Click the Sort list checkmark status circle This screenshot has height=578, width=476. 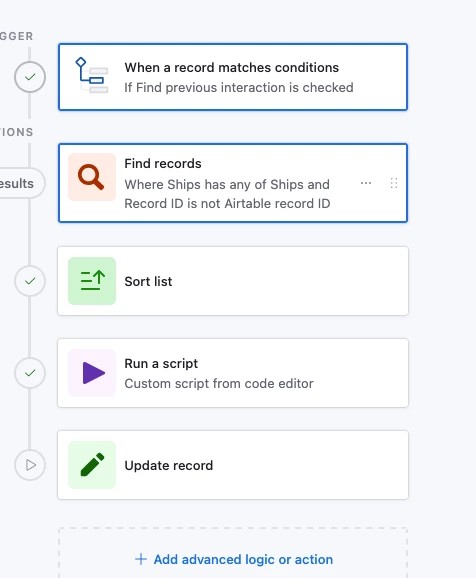pyautogui.click(x=30, y=281)
